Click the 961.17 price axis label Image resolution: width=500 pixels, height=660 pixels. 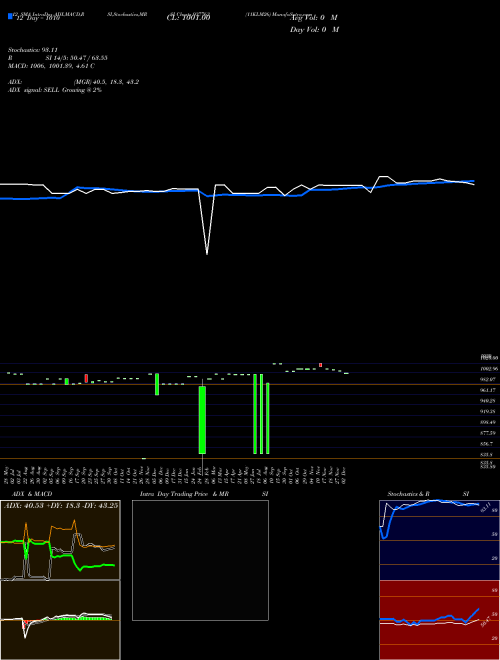(x=488, y=390)
